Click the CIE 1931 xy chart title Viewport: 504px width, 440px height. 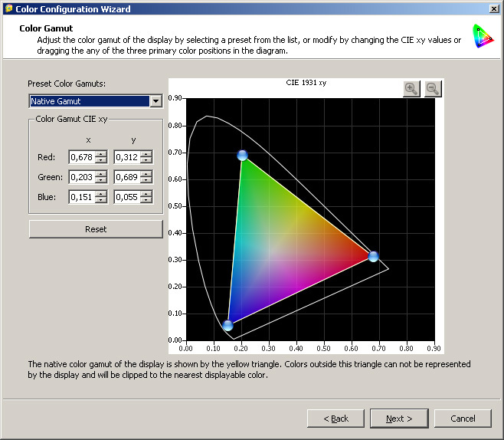pyautogui.click(x=306, y=83)
